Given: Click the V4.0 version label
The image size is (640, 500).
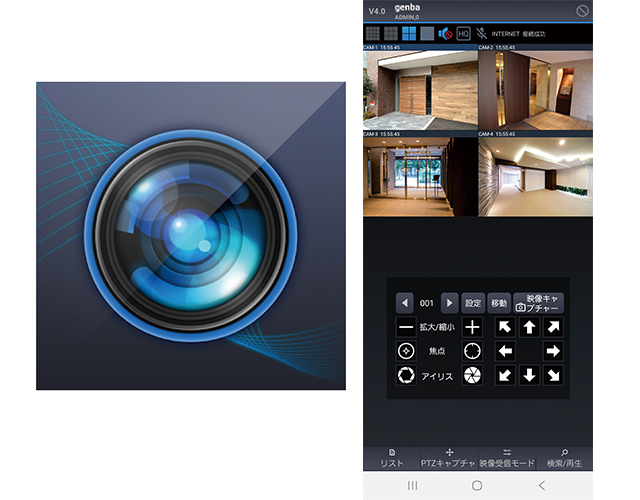Looking at the screenshot, I should click(x=377, y=11).
